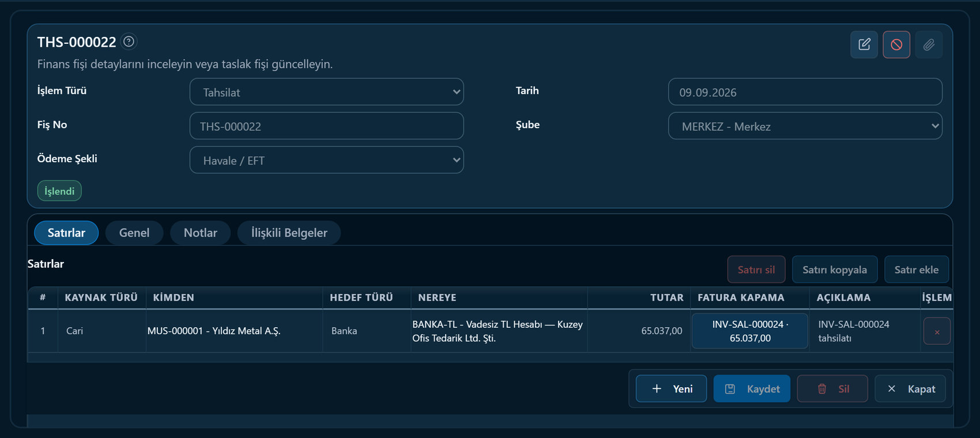Viewport: 980px width, 438px height.
Task: Click the Banka target type cell
Action: coord(367,331)
